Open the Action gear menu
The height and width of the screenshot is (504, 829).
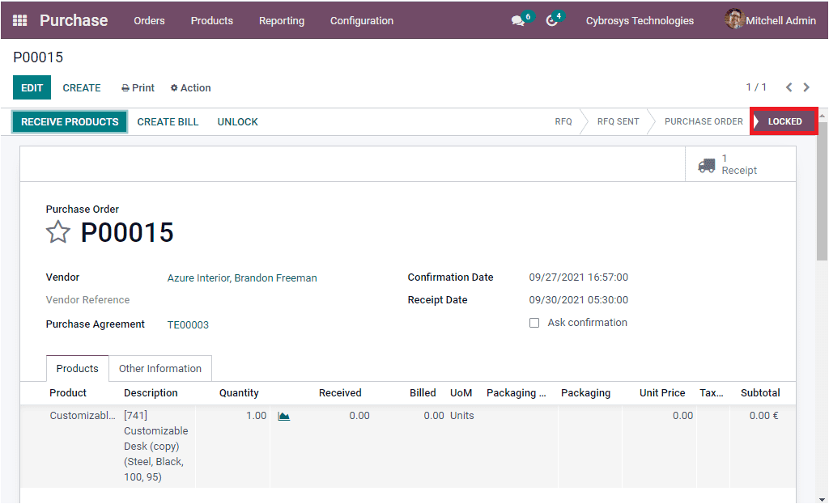190,87
